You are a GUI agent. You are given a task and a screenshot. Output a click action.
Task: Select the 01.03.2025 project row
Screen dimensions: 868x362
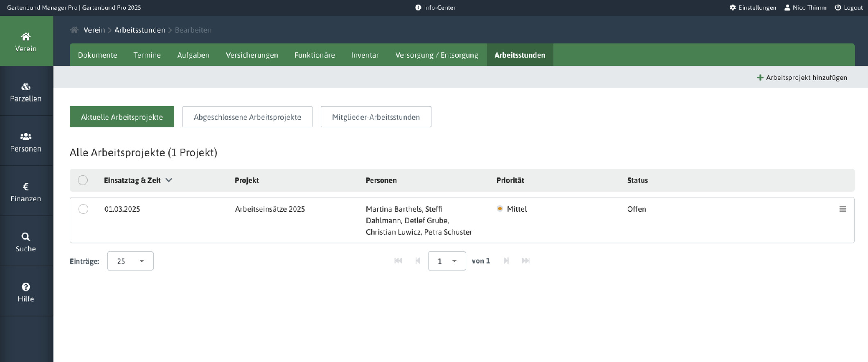pos(83,209)
